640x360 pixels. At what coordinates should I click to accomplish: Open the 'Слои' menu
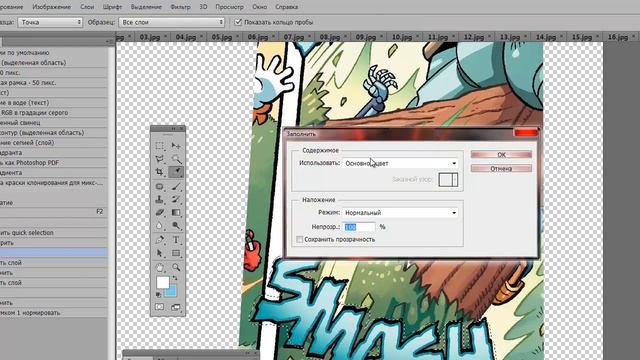tap(87, 7)
